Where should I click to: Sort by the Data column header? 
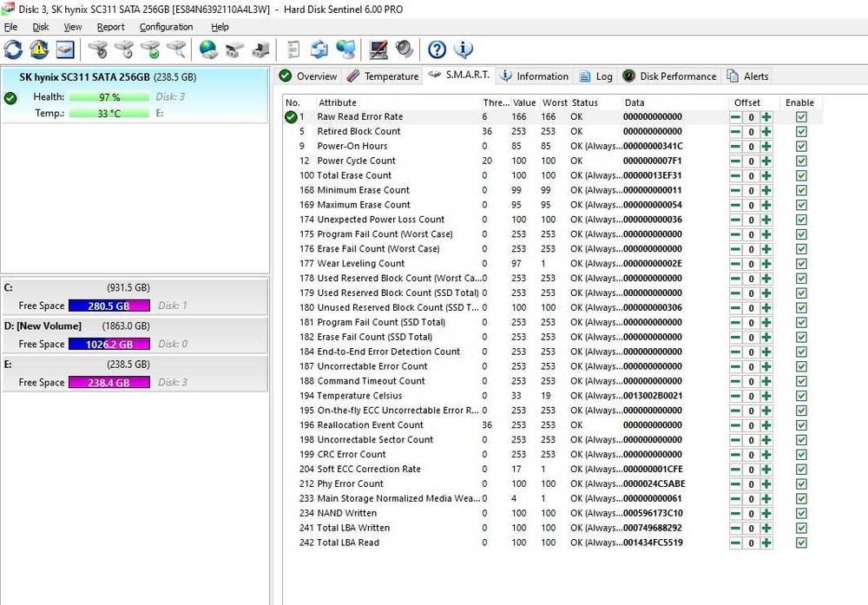point(674,102)
